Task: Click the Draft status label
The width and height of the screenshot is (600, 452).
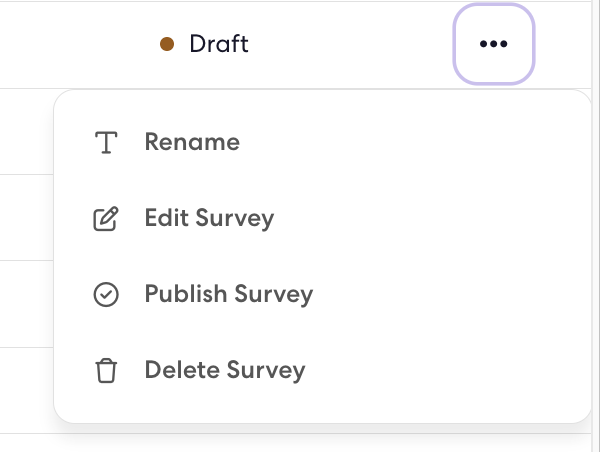Action: (219, 44)
